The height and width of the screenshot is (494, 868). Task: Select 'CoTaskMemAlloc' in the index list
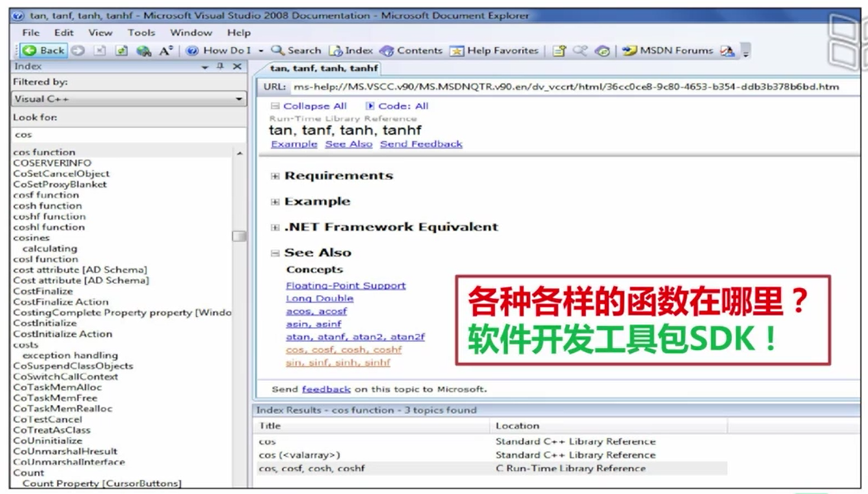click(x=57, y=388)
